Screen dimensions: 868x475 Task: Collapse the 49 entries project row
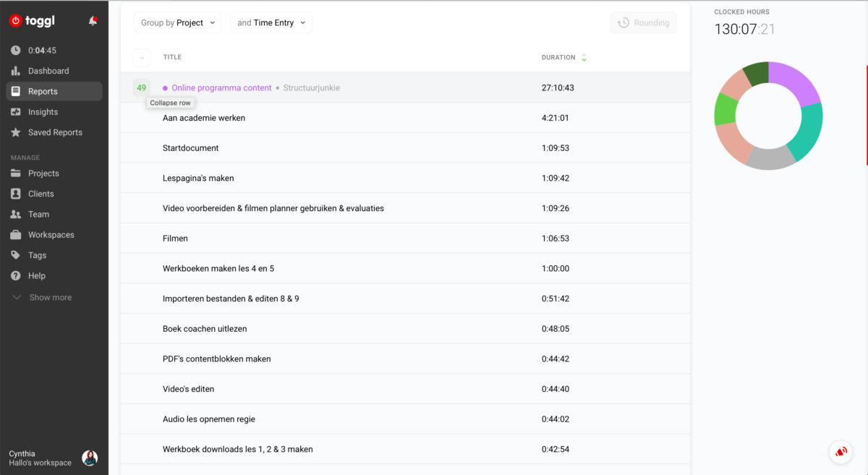[142, 88]
